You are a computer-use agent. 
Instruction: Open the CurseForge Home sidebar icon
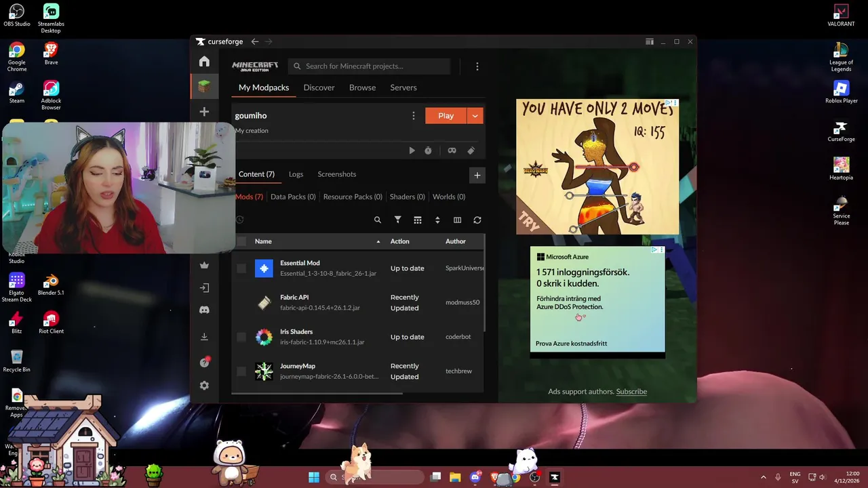click(x=204, y=62)
